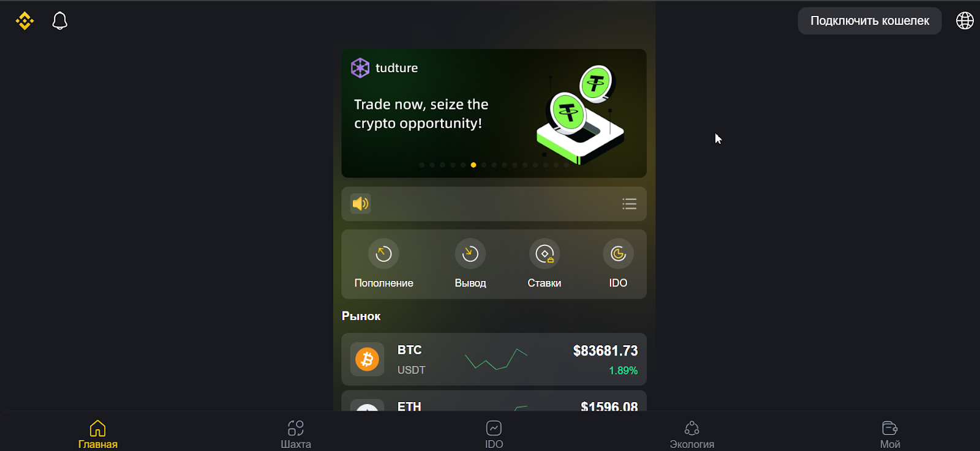The image size is (980, 451).
Task: Switch to IDO bottom tab
Action: pos(494,434)
